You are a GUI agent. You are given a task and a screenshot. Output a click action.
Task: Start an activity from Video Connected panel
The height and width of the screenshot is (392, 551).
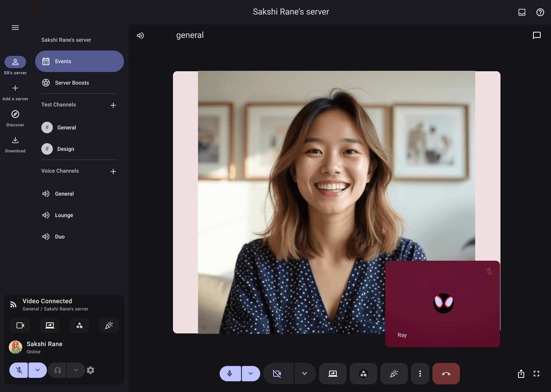pyautogui.click(x=80, y=325)
